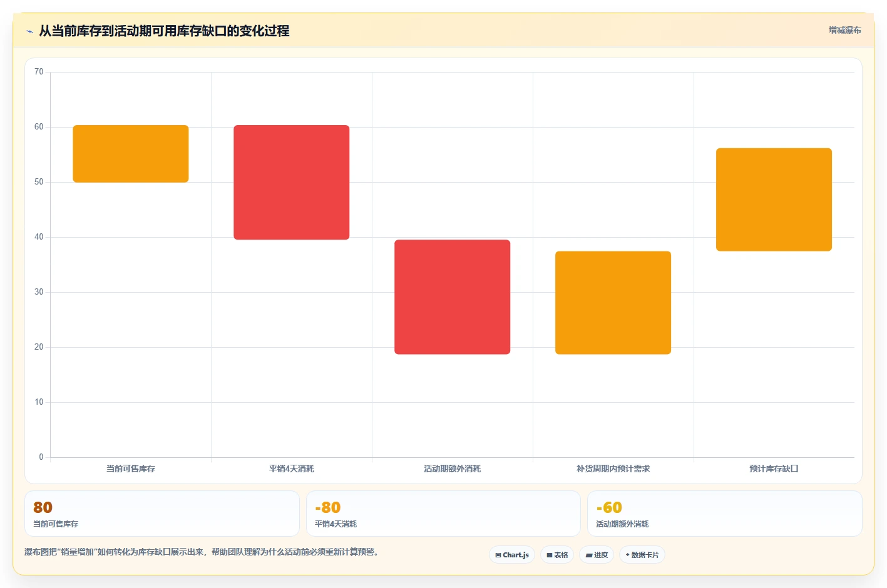Select the 表格 chip
Screen dimensions: 887x588
[x=557, y=555]
